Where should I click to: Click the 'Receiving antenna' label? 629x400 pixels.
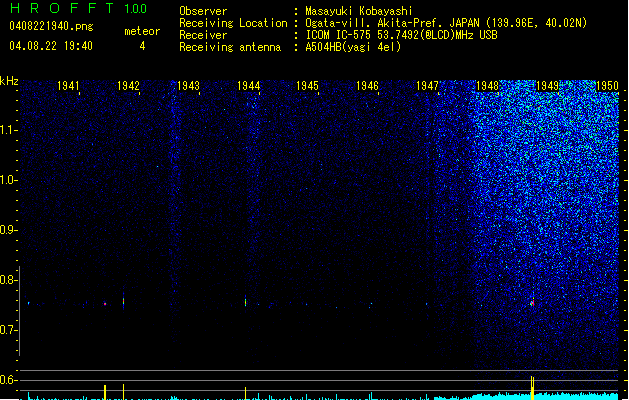230,47
